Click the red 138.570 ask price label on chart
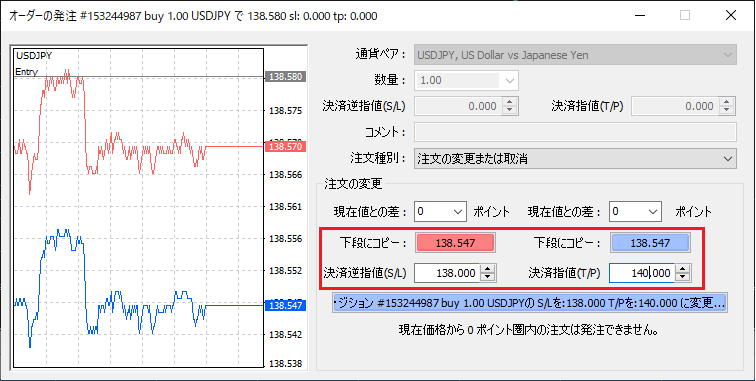This screenshot has height=381, width=756. coord(285,146)
